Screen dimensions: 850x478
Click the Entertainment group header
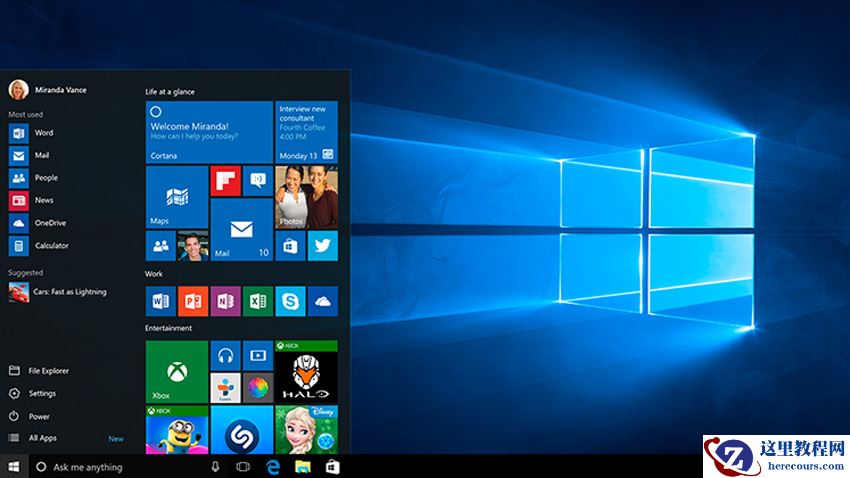(168, 328)
